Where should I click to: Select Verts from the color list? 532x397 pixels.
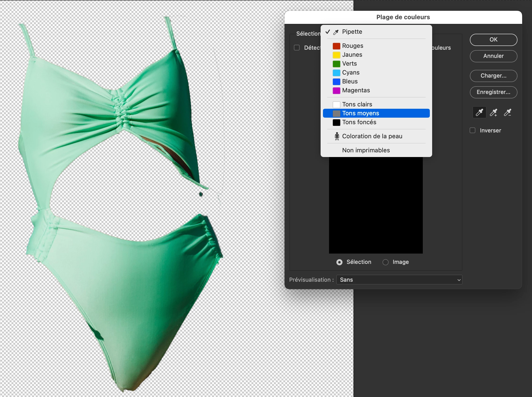pos(349,64)
